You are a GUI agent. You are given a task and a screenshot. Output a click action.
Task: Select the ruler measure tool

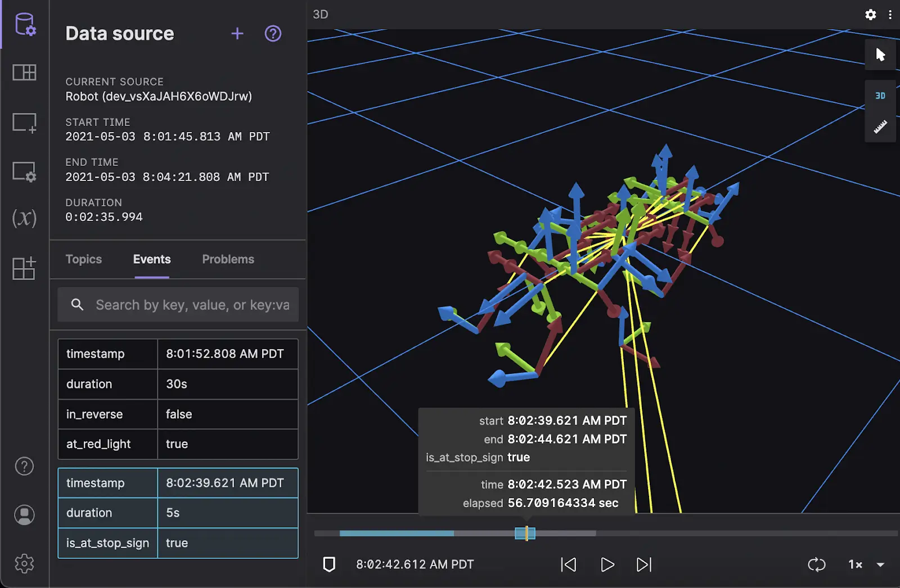(x=880, y=126)
